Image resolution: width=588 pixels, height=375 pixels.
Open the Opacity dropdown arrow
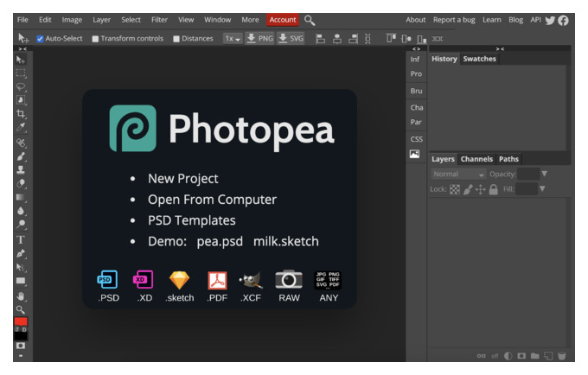[x=545, y=174]
